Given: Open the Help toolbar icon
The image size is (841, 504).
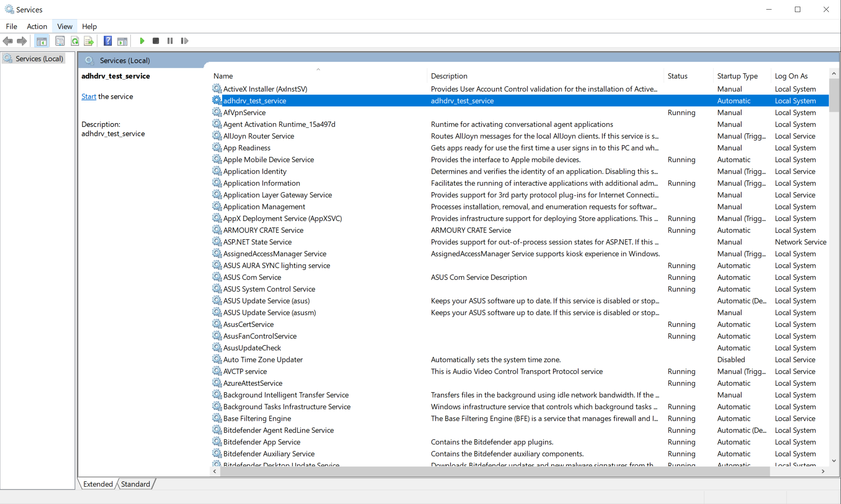Looking at the screenshot, I should click(x=108, y=41).
